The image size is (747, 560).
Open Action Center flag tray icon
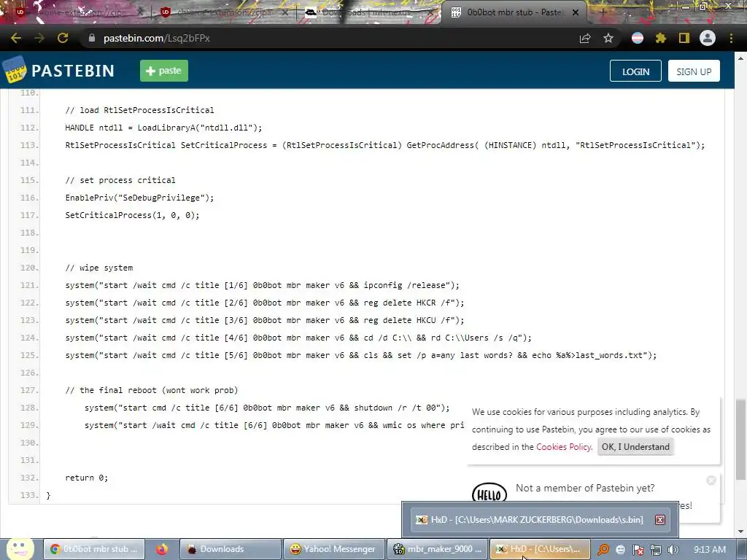pyautogui.click(x=638, y=550)
